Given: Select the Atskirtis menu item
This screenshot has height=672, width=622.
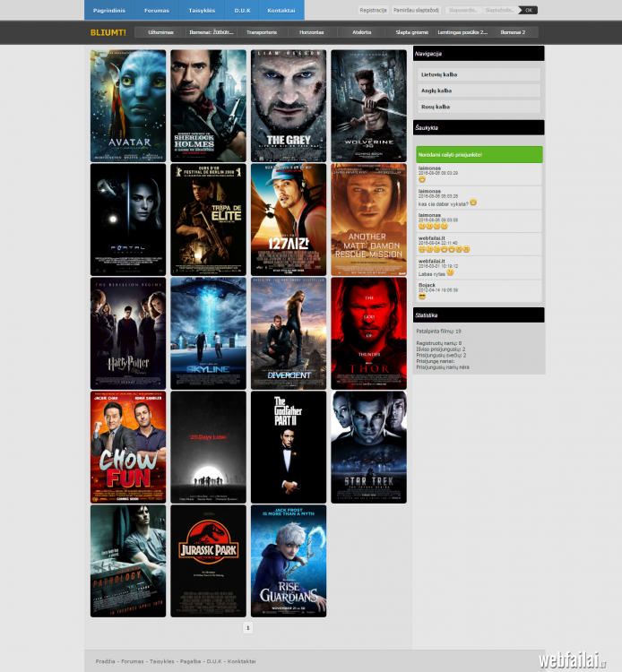Looking at the screenshot, I should [x=362, y=32].
